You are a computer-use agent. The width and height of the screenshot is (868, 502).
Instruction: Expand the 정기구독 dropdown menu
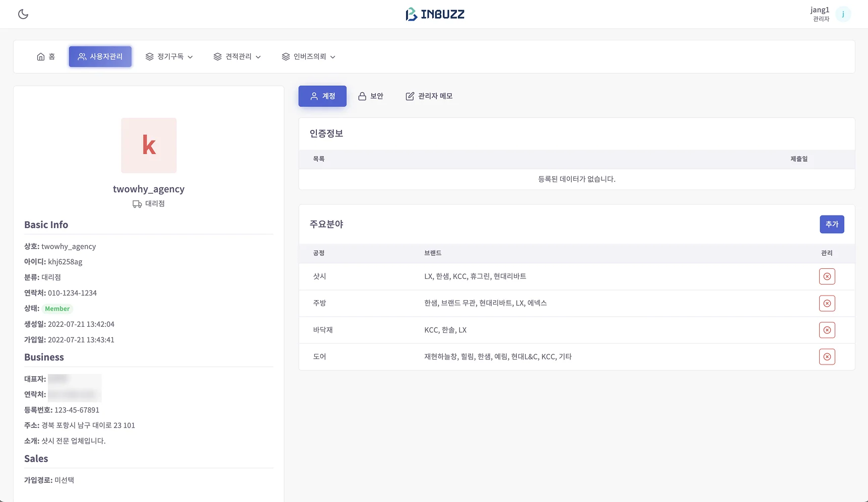click(169, 56)
